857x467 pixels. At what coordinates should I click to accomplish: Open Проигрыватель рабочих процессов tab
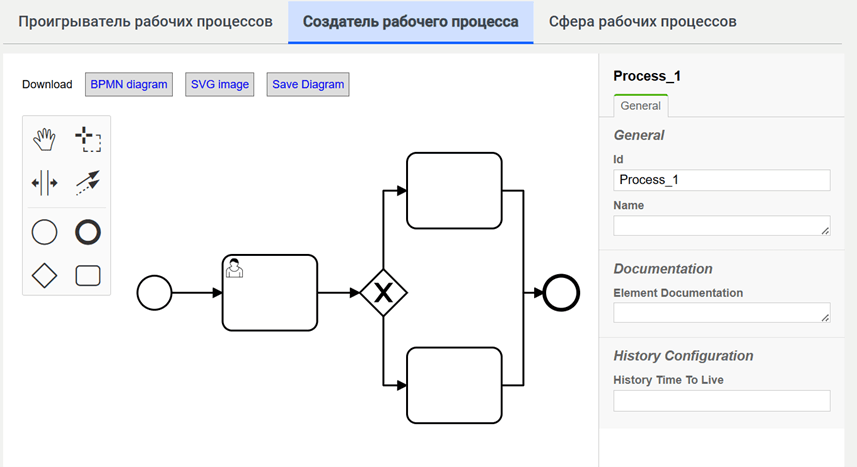pyautogui.click(x=145, y=21)
